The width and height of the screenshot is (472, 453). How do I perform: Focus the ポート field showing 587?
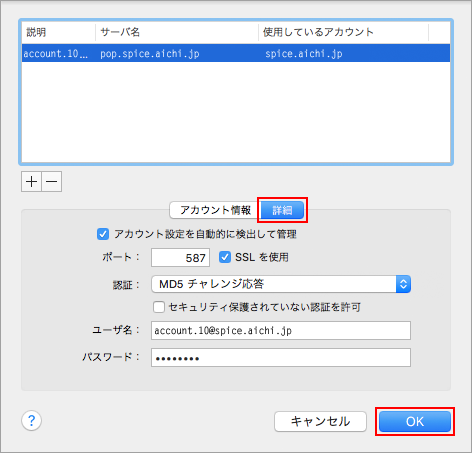(180, 257)
